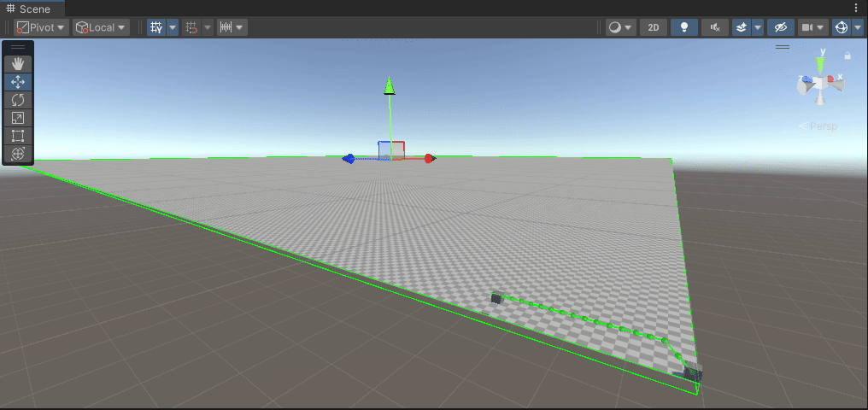
Task: Click the green Y axis cone on orientation gizmo
Action: coord(820,63)
